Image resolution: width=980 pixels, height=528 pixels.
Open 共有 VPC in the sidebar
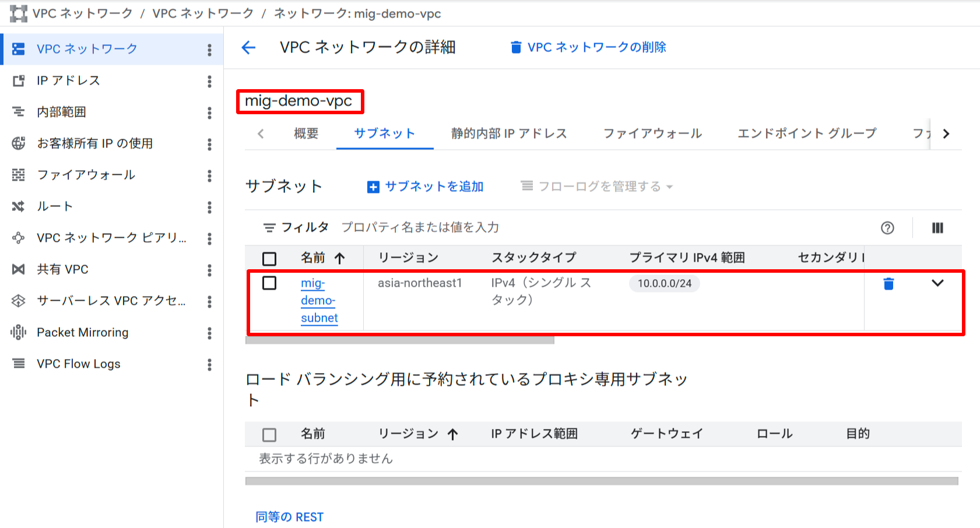coord(62,269)
